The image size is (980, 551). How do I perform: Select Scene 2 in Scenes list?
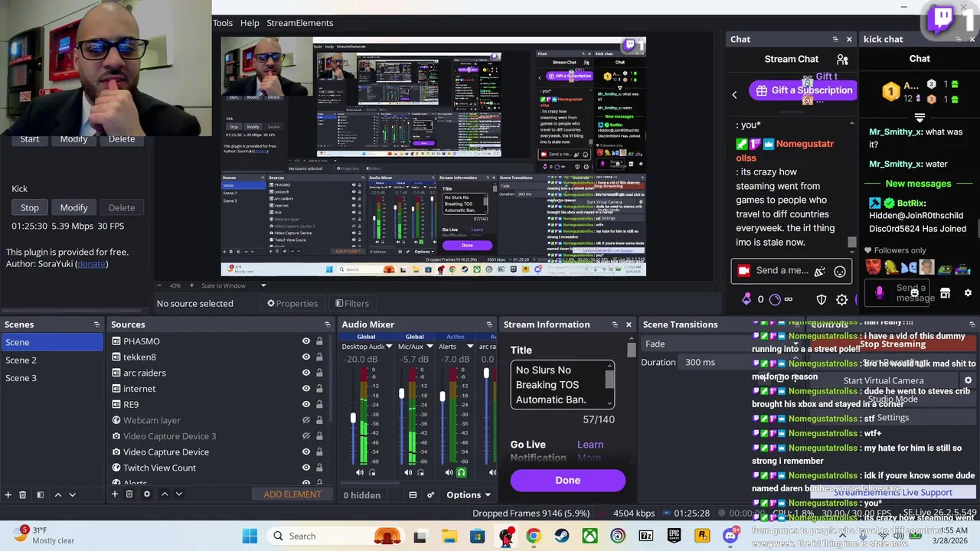point(51,360)
